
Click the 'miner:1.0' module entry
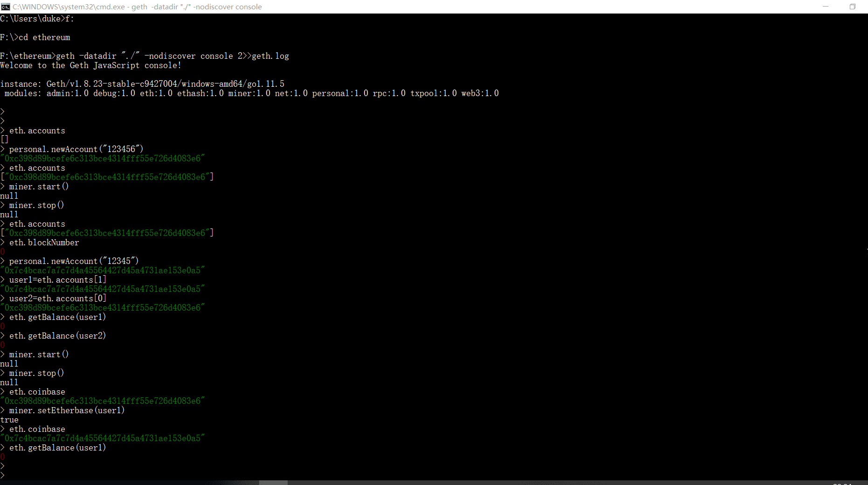pos(249,93)
